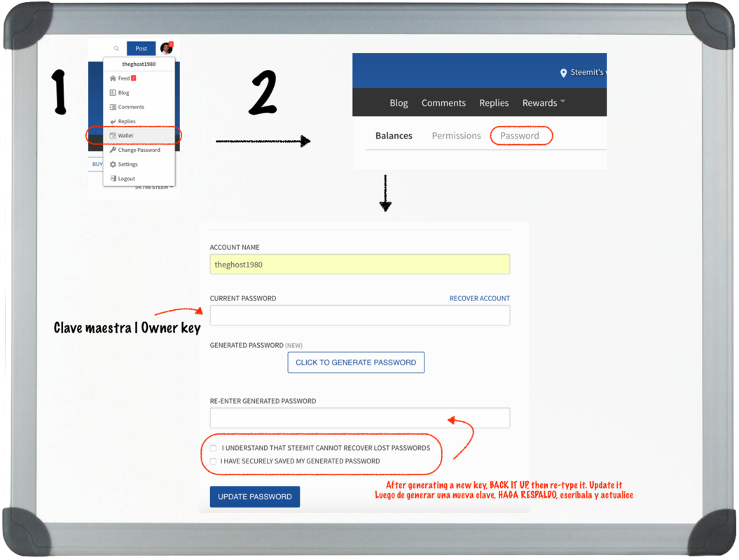Expand the Rewards dropdown
739x560 pixels.
tap(543, 102)
